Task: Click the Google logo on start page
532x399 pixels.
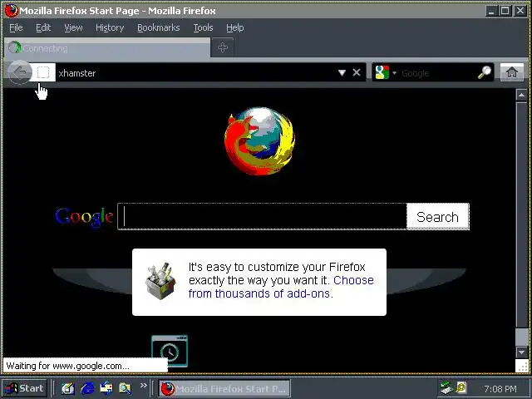Action: point(84,217)
